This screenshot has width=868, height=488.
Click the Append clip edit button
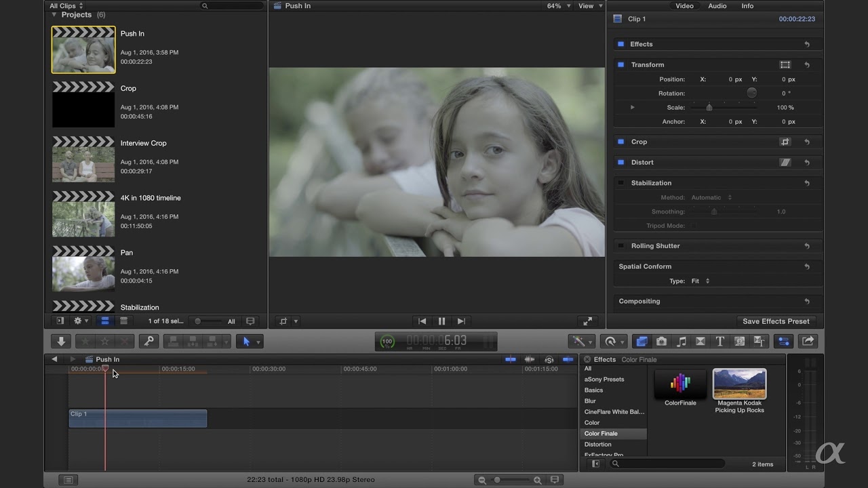213,342
